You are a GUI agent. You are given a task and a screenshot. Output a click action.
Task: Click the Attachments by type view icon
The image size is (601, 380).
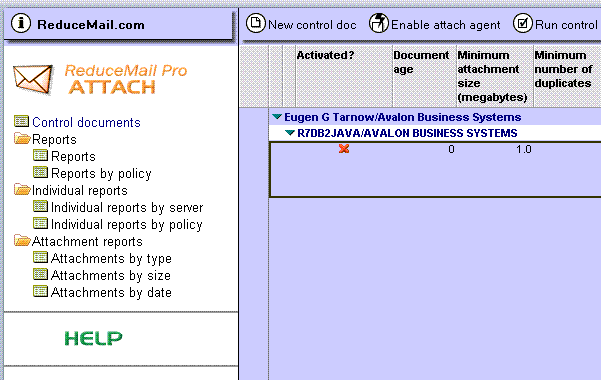click(x=40, y=257)
